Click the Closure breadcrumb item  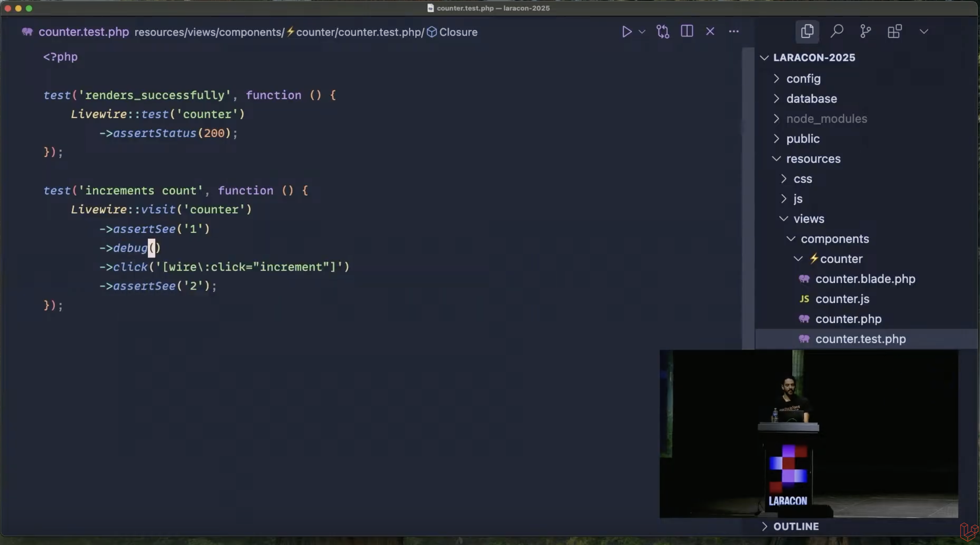458,32
